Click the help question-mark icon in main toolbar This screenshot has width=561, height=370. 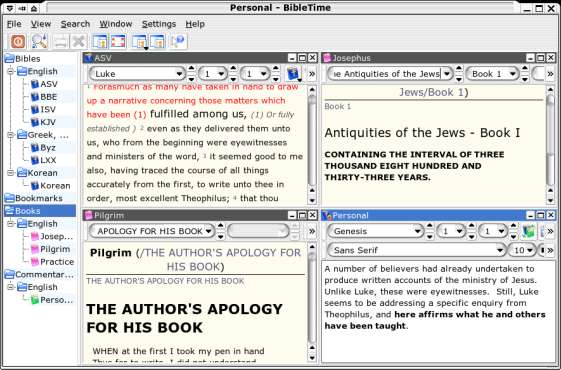178,42
